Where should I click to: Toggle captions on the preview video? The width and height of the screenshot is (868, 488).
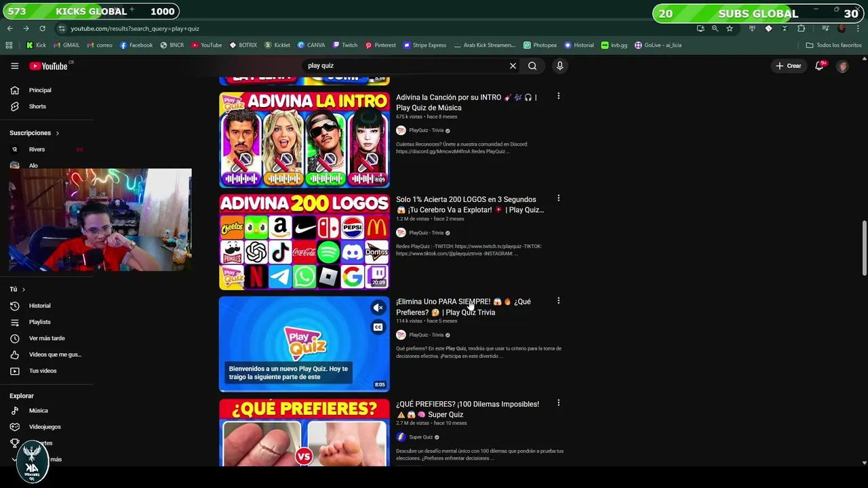(x=378, y=327)
